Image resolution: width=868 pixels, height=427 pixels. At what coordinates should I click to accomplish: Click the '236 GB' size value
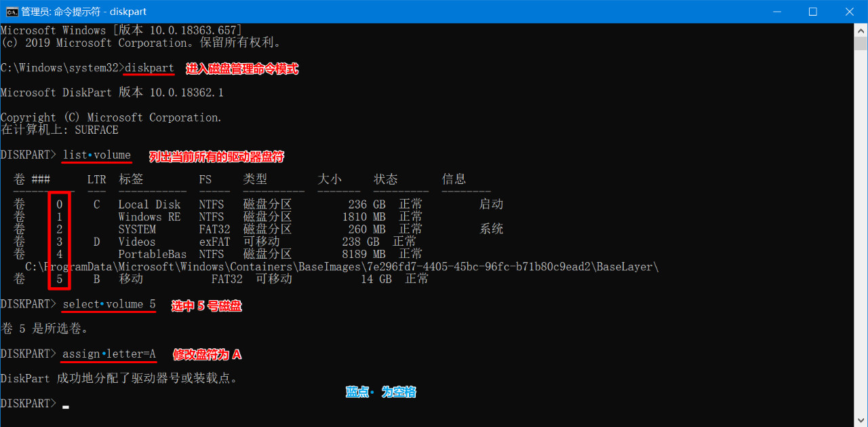[367, 204]
